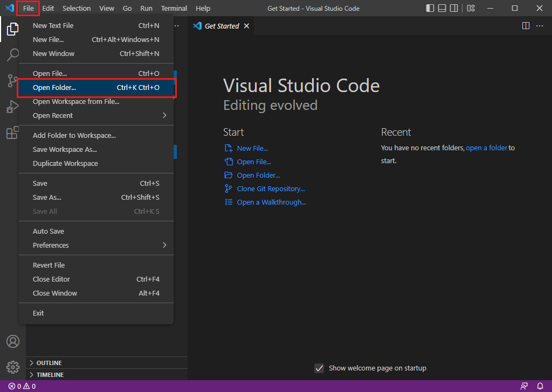Choose Open Folder... in the File menu
This screenshot has height=392, width=552.
[96, 87]
